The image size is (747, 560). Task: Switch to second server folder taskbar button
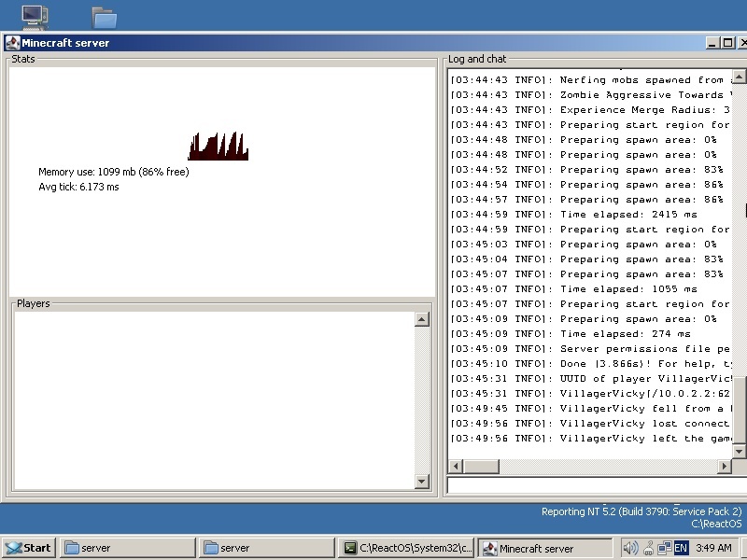pos(267,548)
